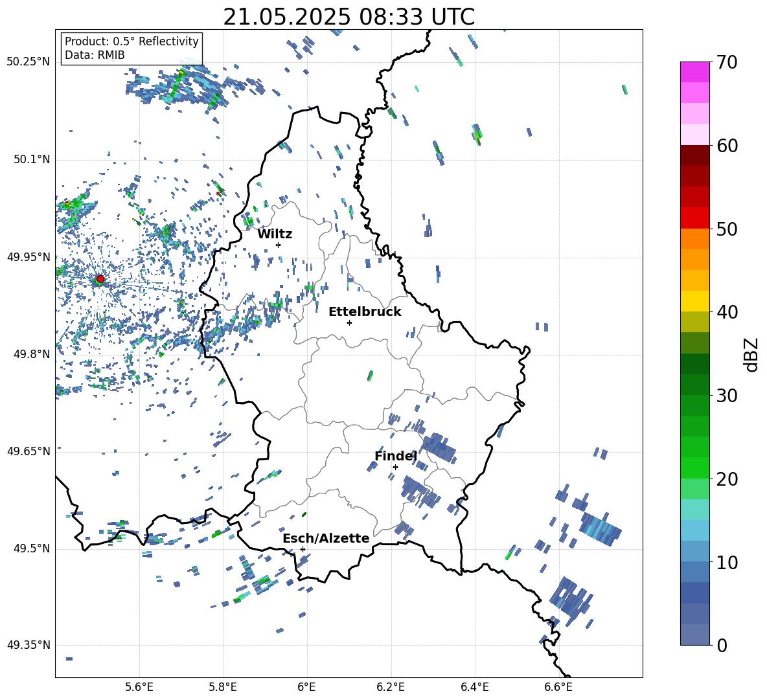Click the 60 tick label on colorbar

coord(727,146)
